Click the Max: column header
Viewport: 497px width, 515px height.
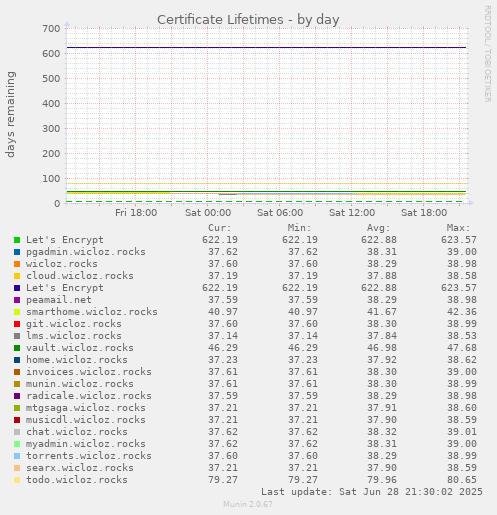[x=459, y=228]
